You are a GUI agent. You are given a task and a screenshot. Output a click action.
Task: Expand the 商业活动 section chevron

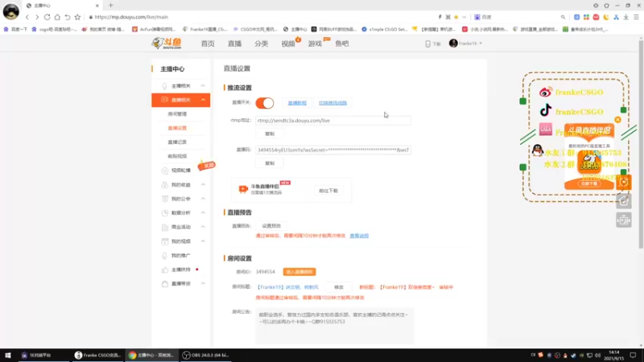203,227
